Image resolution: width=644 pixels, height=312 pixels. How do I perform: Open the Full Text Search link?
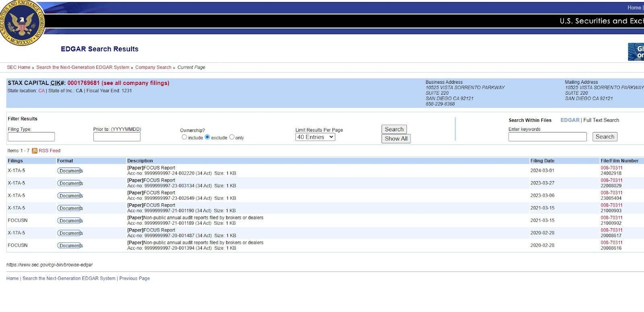click(601, 120)
